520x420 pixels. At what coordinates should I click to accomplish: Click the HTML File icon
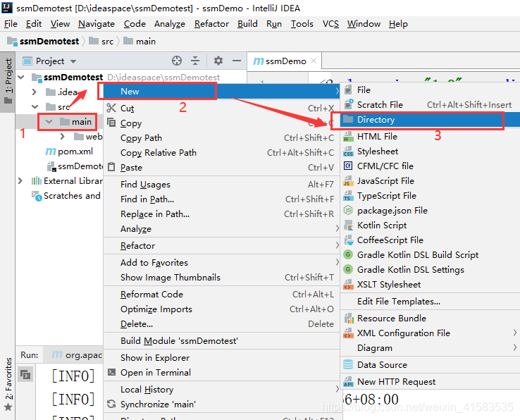[x=348, y=136]
